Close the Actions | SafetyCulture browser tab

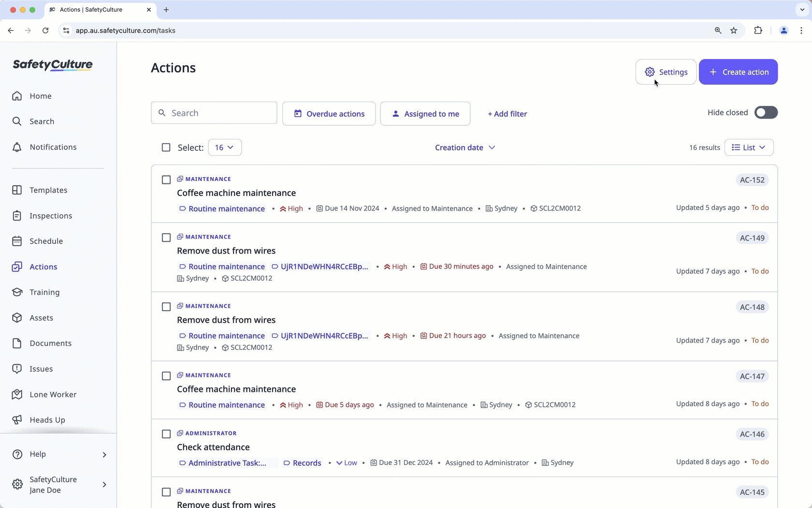point(149,10)
